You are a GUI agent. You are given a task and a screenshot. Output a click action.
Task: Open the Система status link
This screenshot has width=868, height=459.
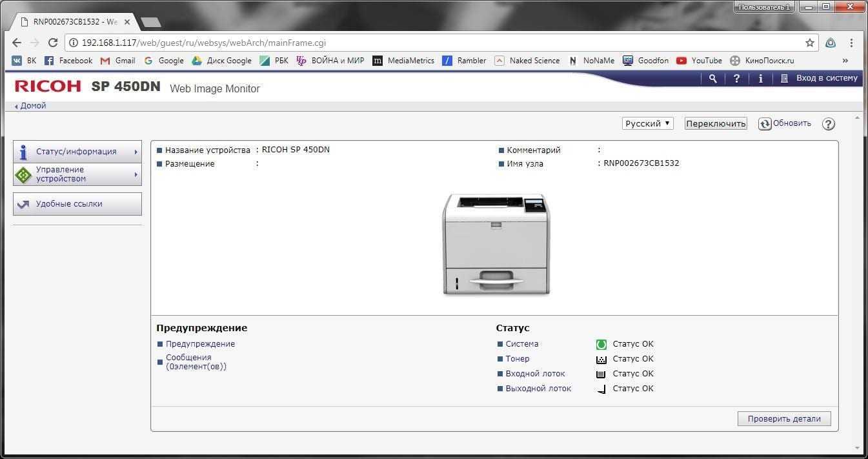pos(521,344)
